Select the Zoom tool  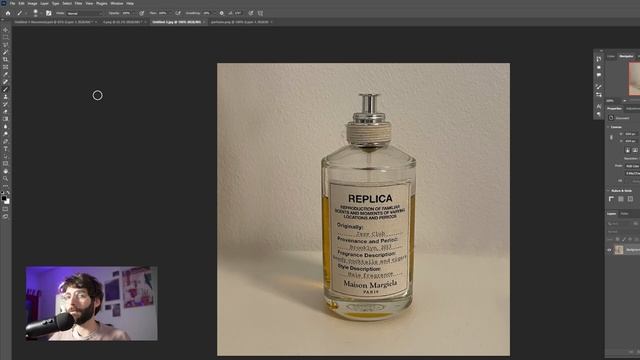tap(5, 178)
